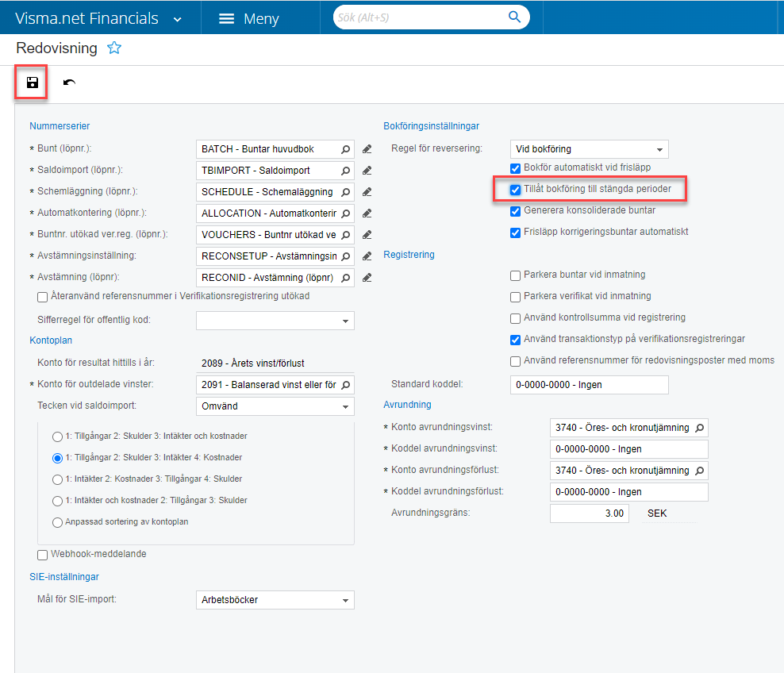
Task: Click the Avrundningsgräns amount field
Action: pos(589,513)
